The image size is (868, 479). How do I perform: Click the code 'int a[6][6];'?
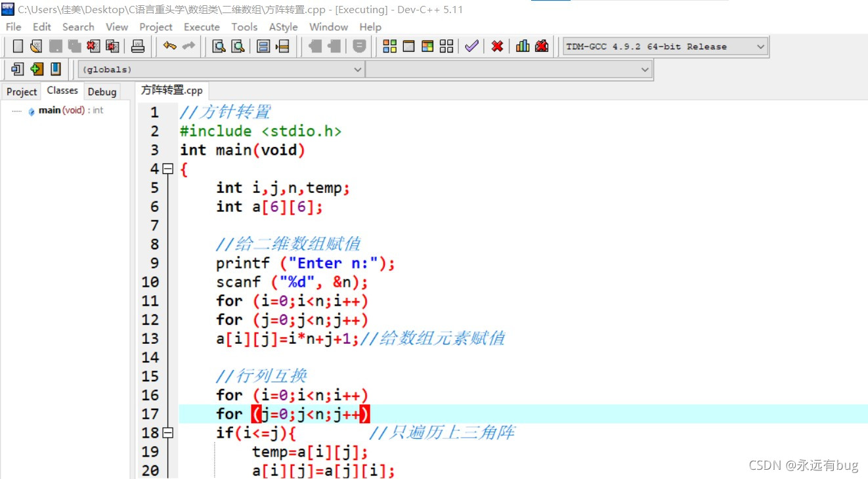pyautogui.click(x=270, y=207)
